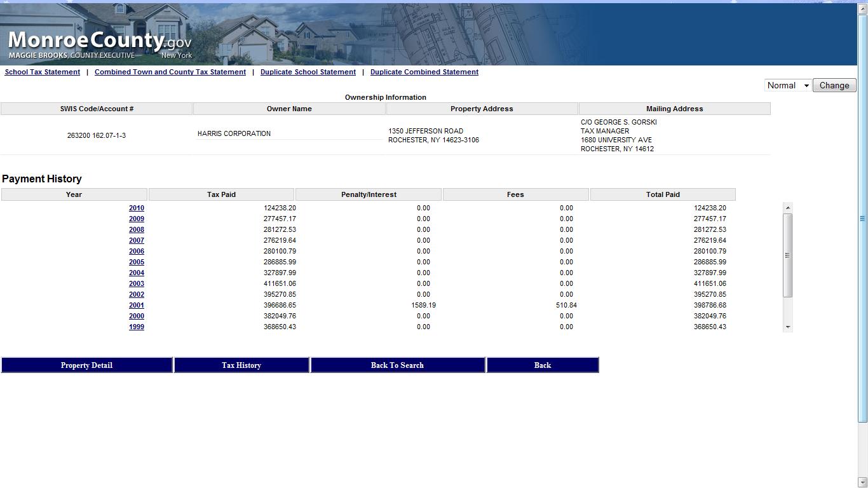Open the Duplicate School Statement link
The width and height of the screenshot is (868, 488).
pos(308,72)
